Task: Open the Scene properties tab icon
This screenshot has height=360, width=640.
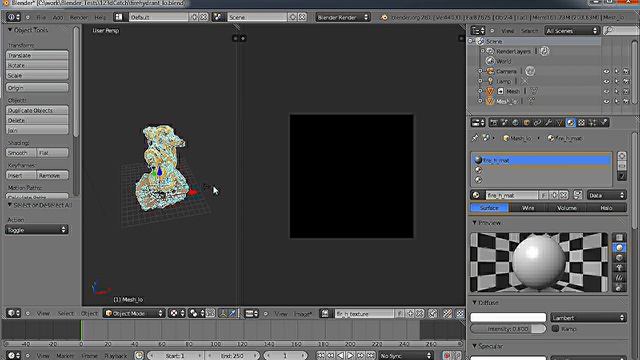Action: point(505,122)
